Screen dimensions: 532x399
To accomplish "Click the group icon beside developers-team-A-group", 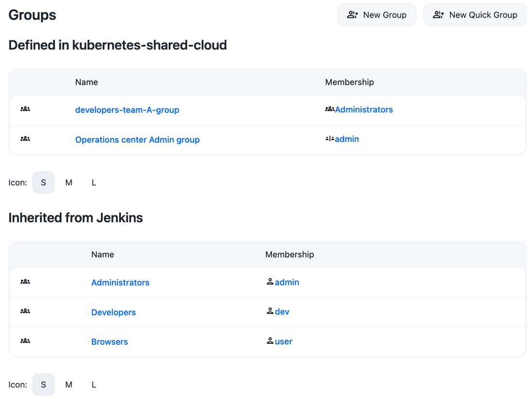I will coord(25,109).
